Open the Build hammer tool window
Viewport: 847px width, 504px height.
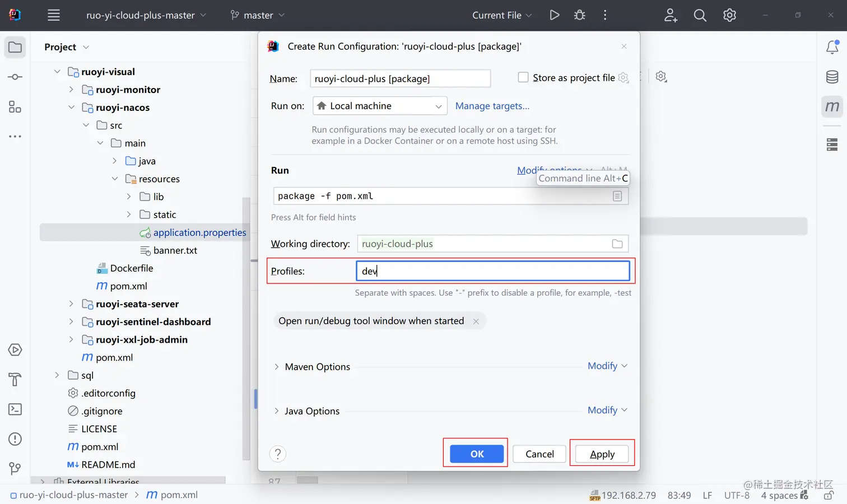tap(15, 380)
